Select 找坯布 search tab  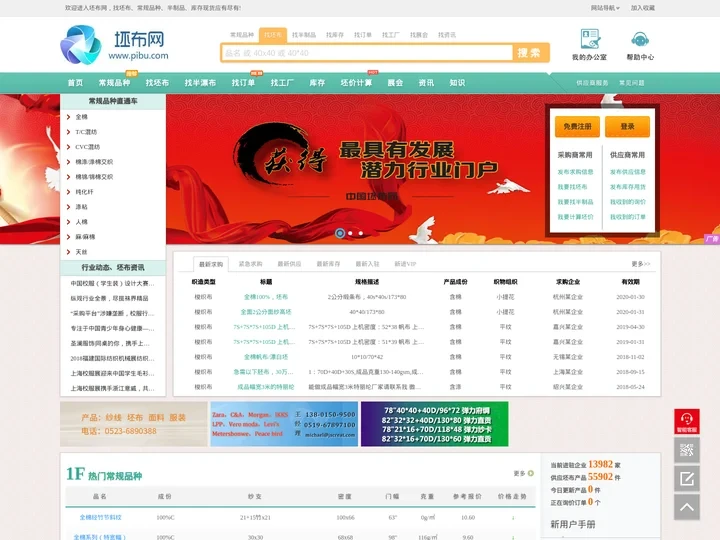point(273,35)
